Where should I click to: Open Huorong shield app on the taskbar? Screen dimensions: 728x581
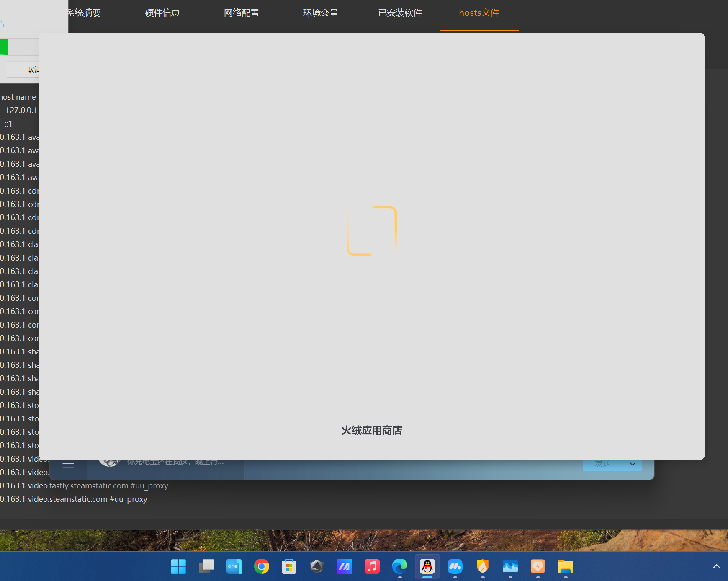pos(483,567)
